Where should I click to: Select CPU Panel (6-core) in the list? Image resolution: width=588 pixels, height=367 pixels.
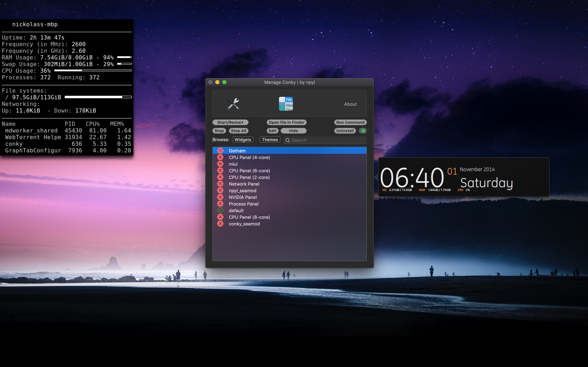pos(249,171)
